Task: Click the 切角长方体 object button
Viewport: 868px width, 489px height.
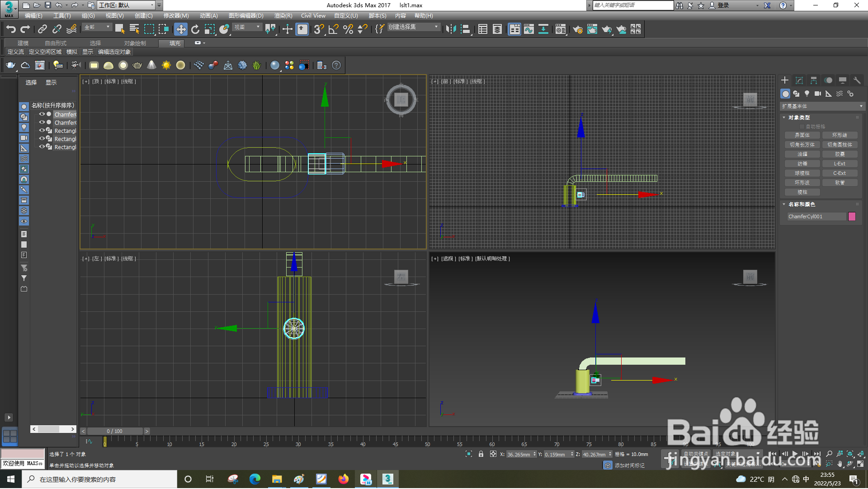Action: click(802, 145)
